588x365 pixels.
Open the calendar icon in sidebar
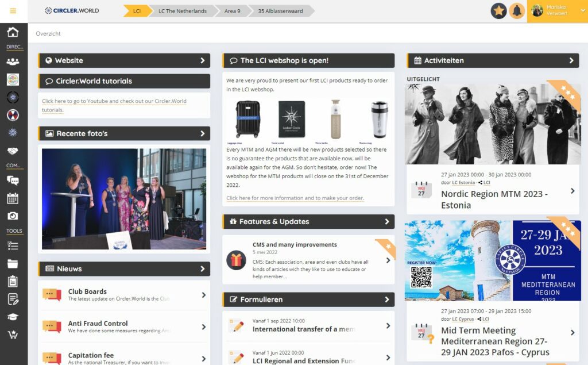pos(13,198)
